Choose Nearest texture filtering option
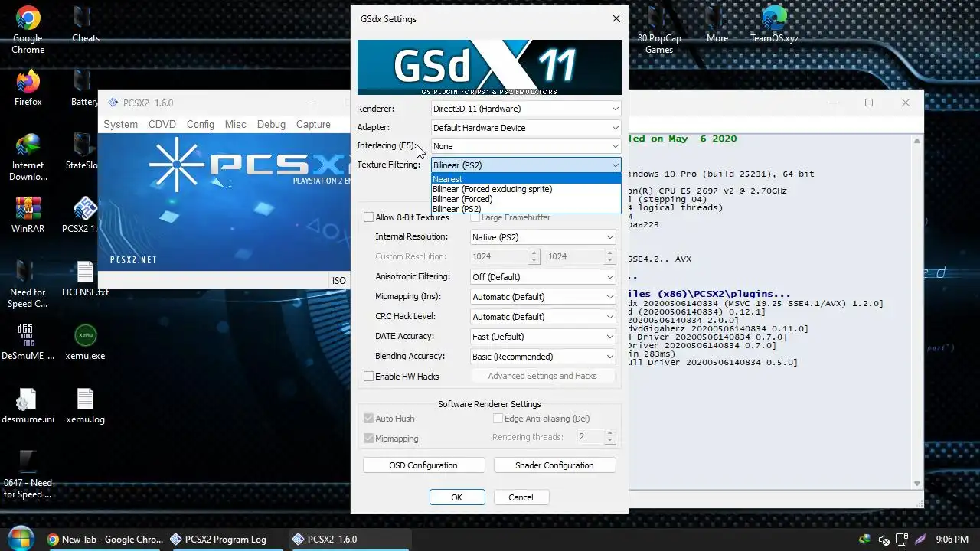Screen dimensions: 980x551 point(525,179)
